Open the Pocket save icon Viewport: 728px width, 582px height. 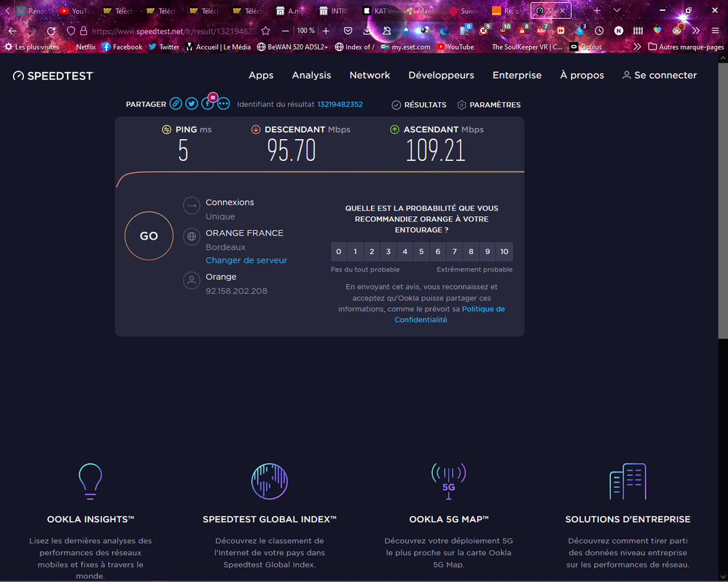click(348, 31)
